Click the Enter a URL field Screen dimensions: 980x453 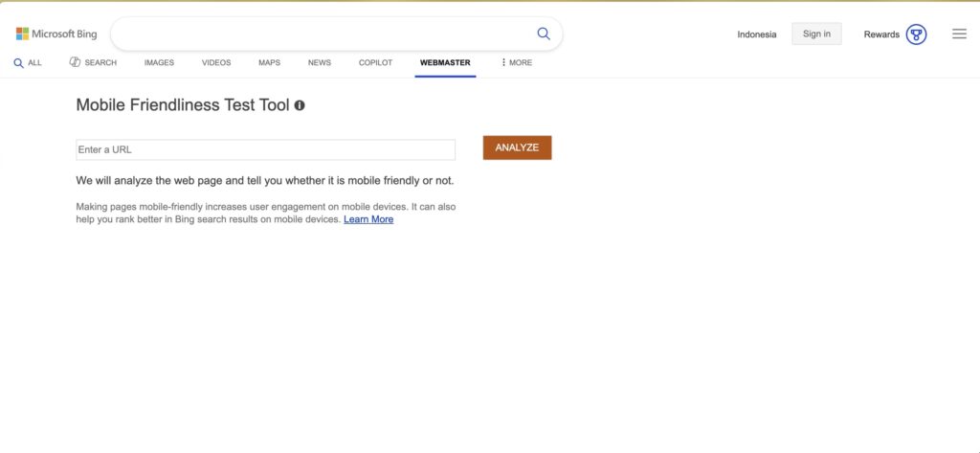(266, 149)
